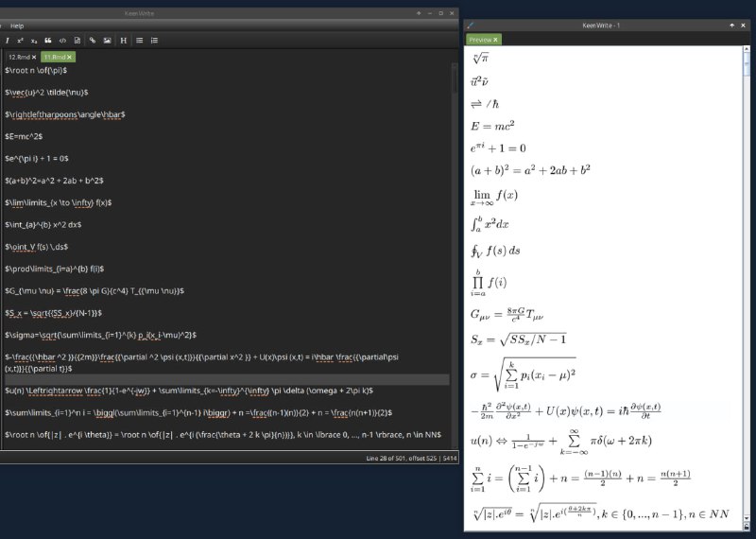
Task: Apply italic formatting from the toolbar
Action: pyautogui.click(x=8, y=41)
